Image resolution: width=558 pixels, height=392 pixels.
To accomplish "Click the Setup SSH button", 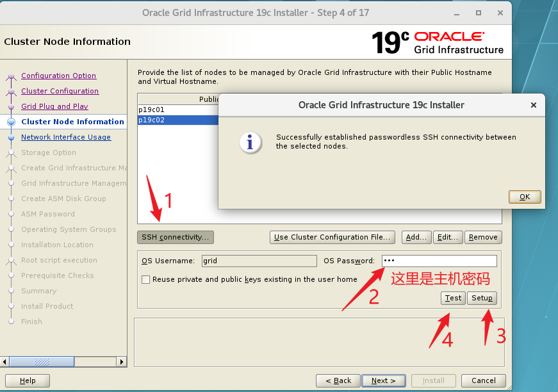I will coord(482,298).
